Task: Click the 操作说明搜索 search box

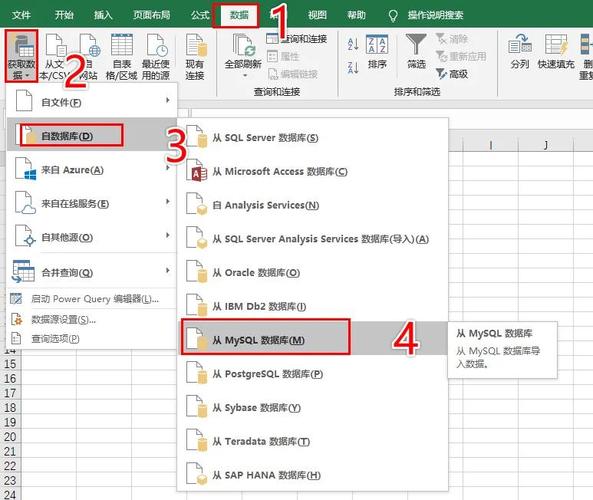Action: (435, 15)
